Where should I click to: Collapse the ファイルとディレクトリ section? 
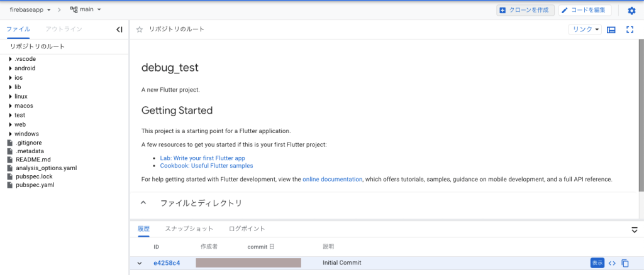point(143,203)
